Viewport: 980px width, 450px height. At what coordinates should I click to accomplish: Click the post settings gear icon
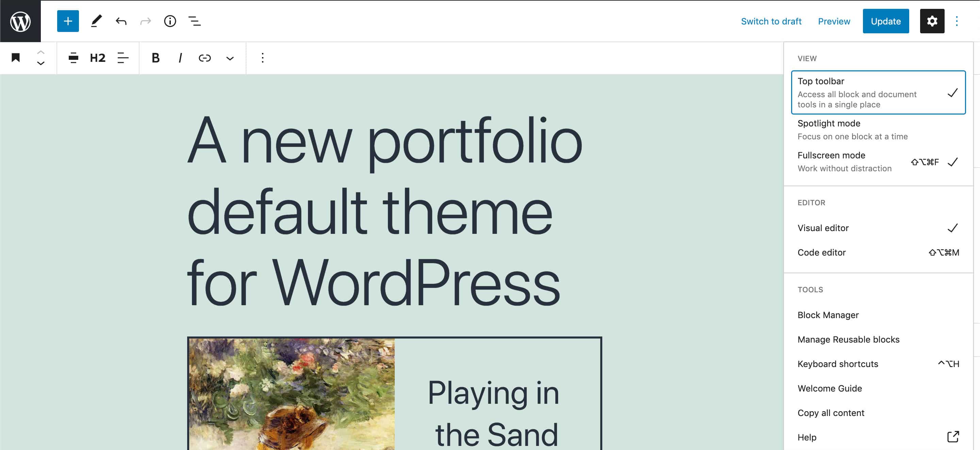point(932,21)
